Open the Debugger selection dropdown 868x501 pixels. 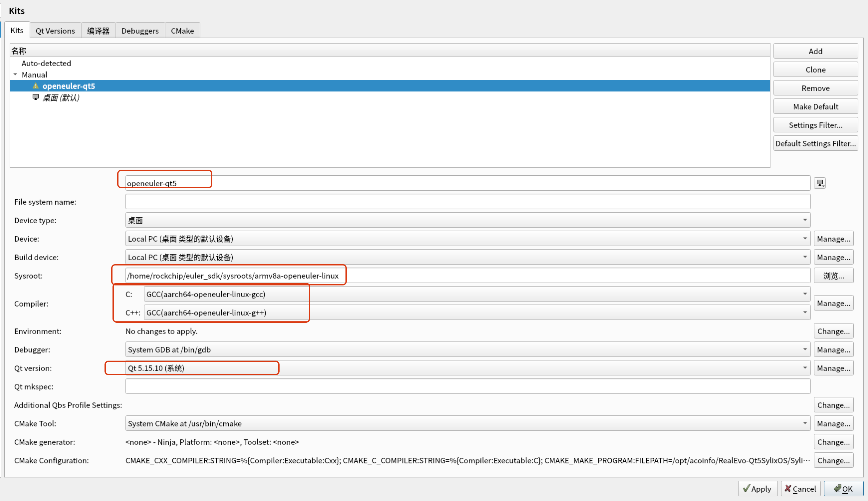click(467, 350)
